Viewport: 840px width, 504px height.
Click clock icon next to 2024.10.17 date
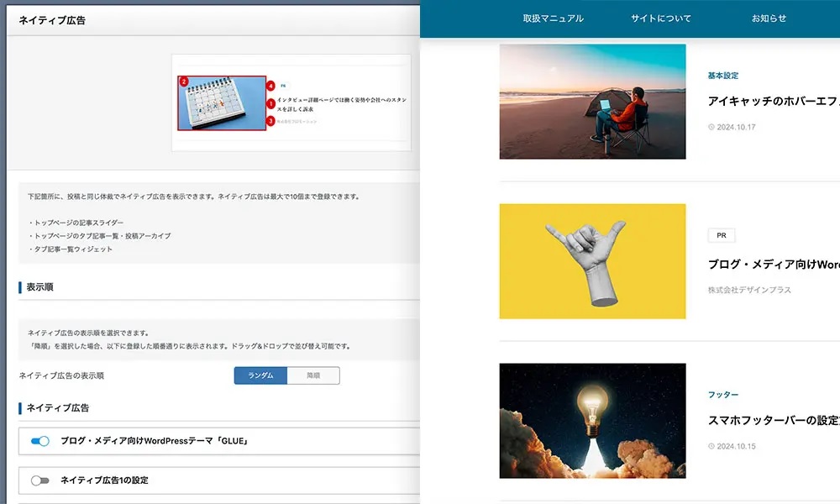[711, 128]
